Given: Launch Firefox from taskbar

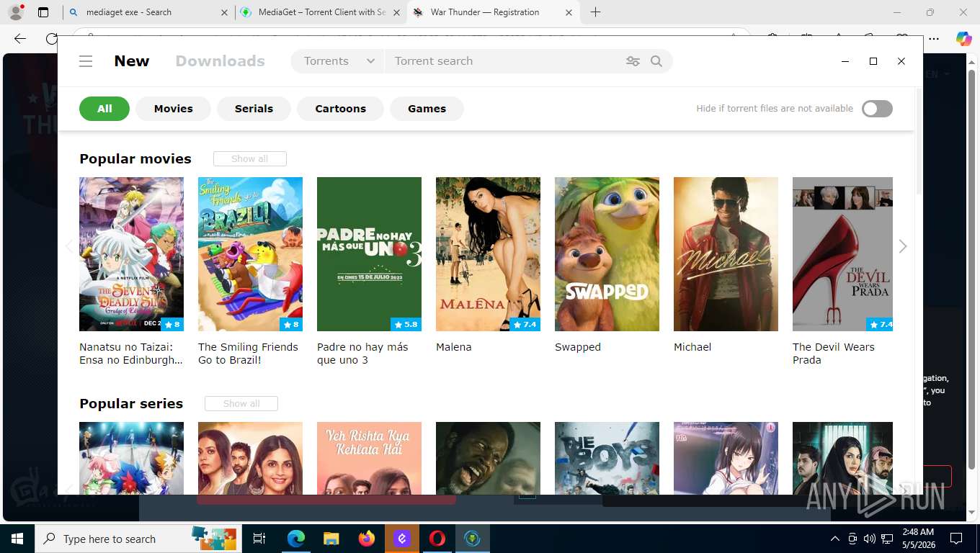Looking at the screenshot, I should [x=367, y=539].
